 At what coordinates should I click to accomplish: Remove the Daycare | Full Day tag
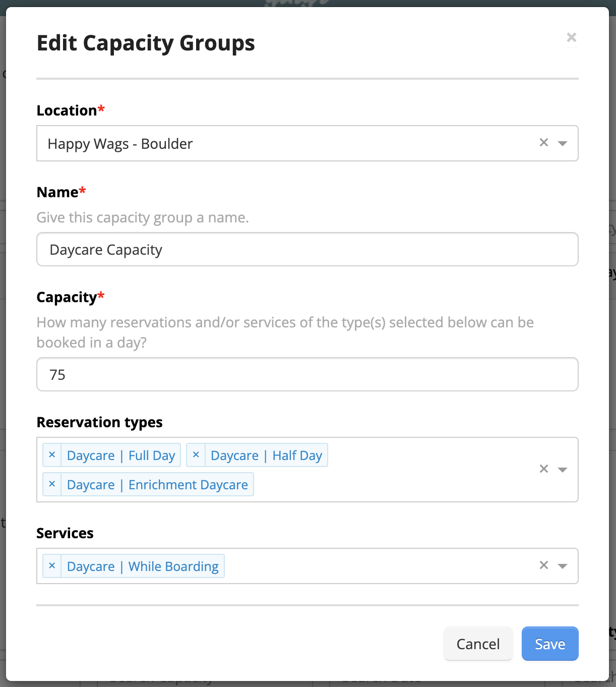click(52, 455)
